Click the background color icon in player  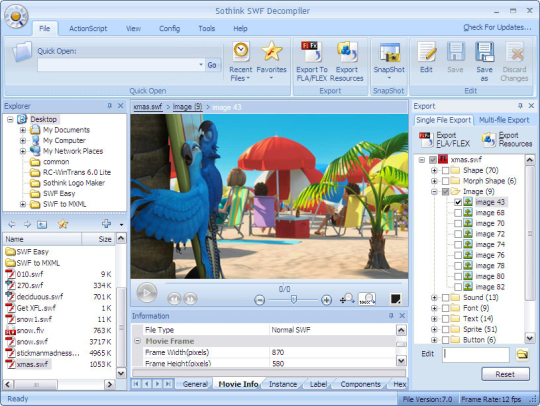point(395,299)
